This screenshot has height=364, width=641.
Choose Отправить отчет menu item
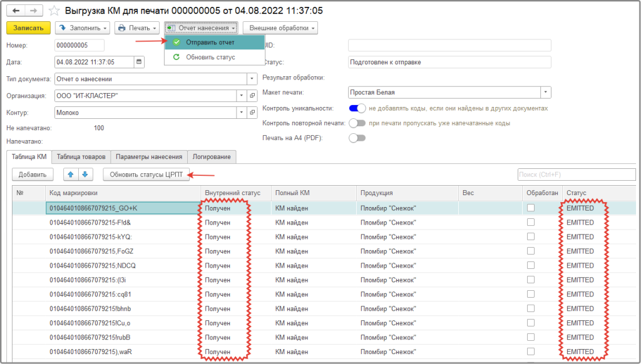pyautogui.click(x=215, y=42)
